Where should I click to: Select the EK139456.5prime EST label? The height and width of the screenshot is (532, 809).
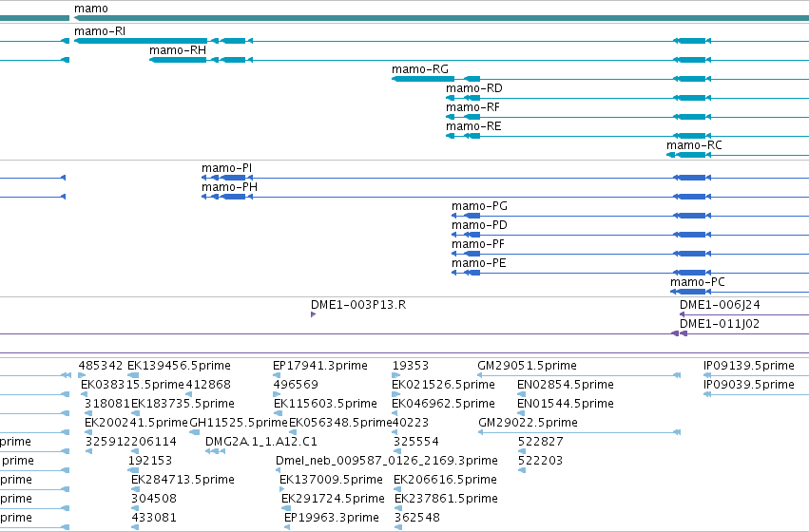pos(179,366)
